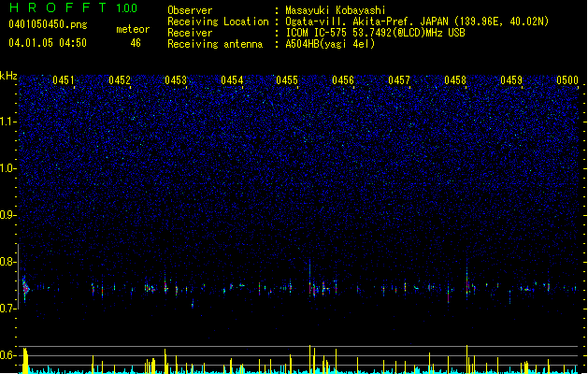Click the 'Receiving antenna' field label

pos(215,44)
